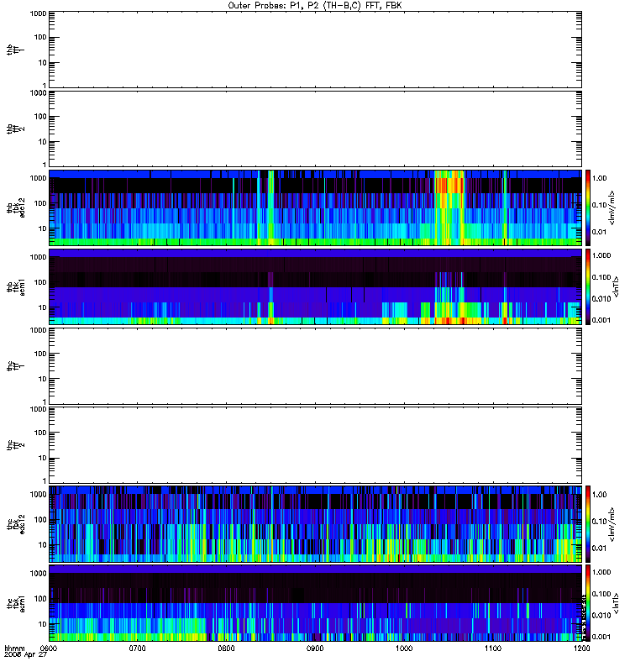Viewport: 630px width, 672px height.
Task: Select the 'hhmm' axis format label
Action: click(x=14, y=648)
